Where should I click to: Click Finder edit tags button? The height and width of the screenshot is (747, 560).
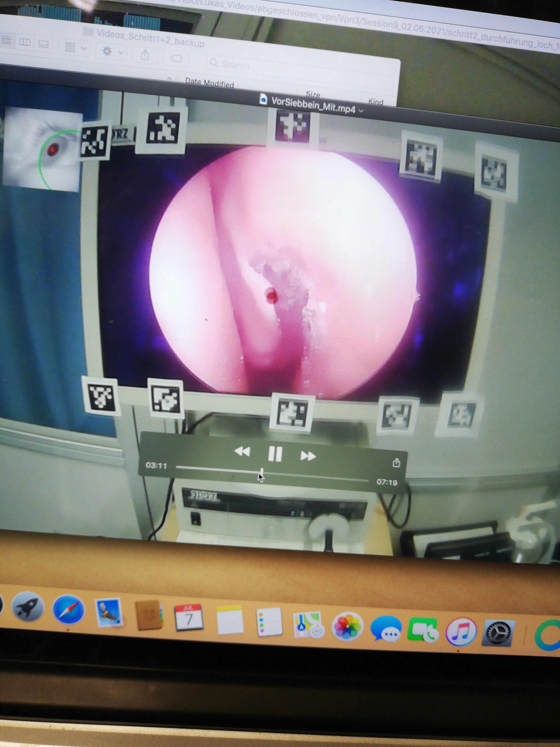pyautogui.click(x=175, y=58)
